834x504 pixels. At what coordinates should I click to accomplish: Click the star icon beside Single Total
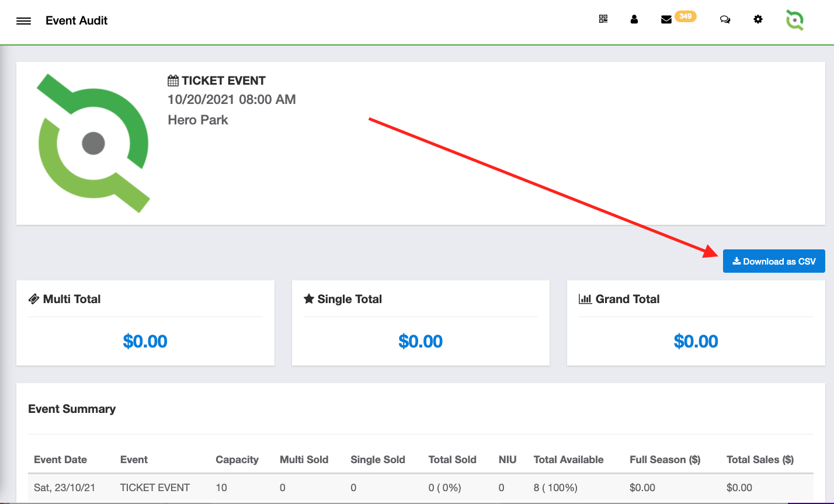pyautogui.click(x=309, y=299)
